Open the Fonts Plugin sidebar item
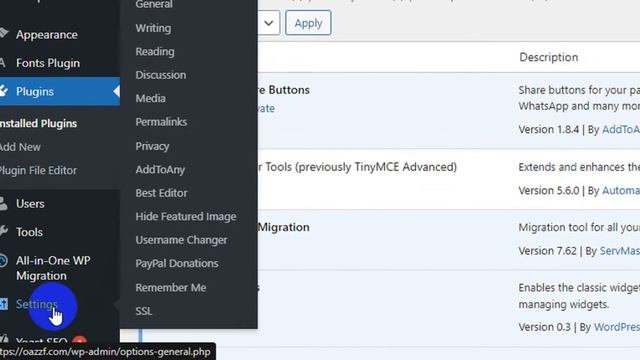Viewport: 640px width, 360px height. click(x=48, y=63)
